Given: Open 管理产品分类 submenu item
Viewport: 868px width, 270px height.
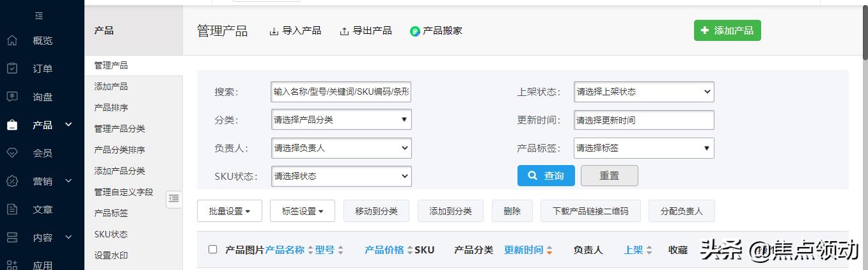Looking at the screenshot, I should [120, 129].
